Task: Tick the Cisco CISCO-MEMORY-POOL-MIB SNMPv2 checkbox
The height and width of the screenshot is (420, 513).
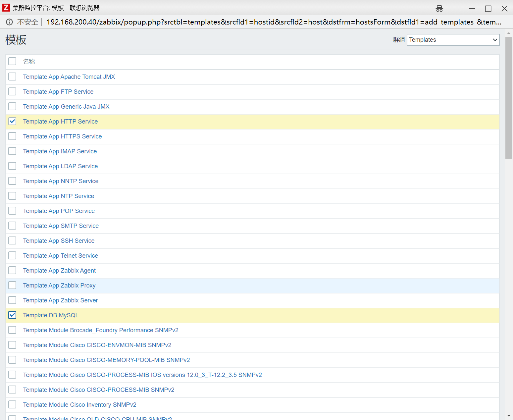Action: 12,360
